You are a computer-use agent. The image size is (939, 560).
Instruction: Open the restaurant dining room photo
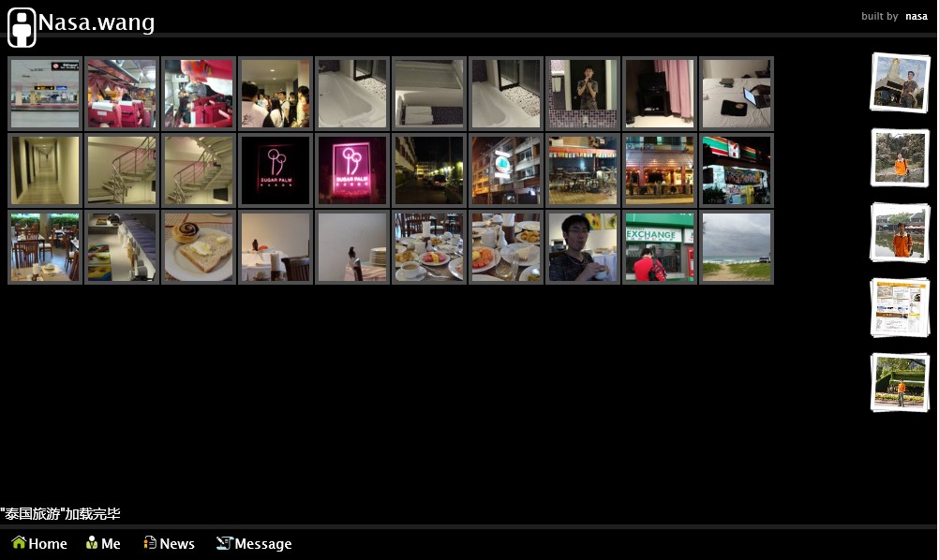pyautogui.click(x=45, y=247)
